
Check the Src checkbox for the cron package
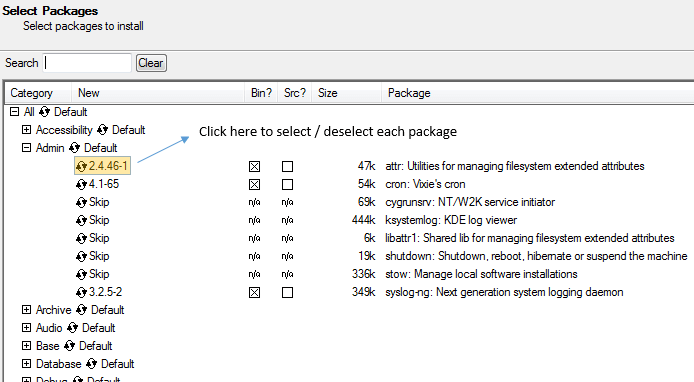(x=287, y=185)
